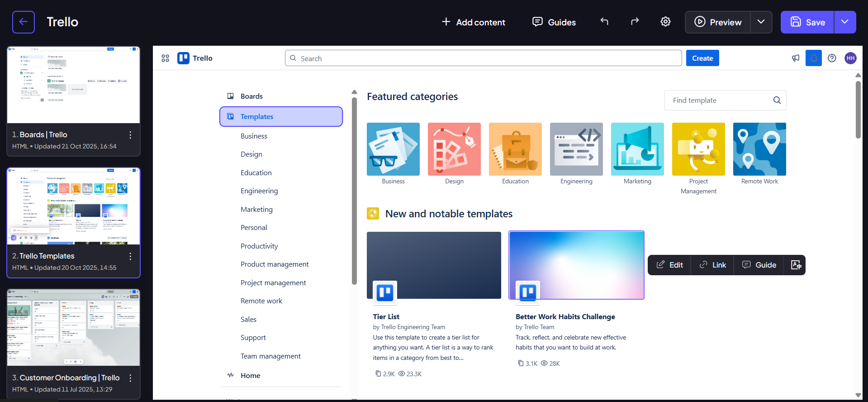The image size is (868, 402).
Task: Click the page's right vertical scrollbar
Action: tap(858, 110)
